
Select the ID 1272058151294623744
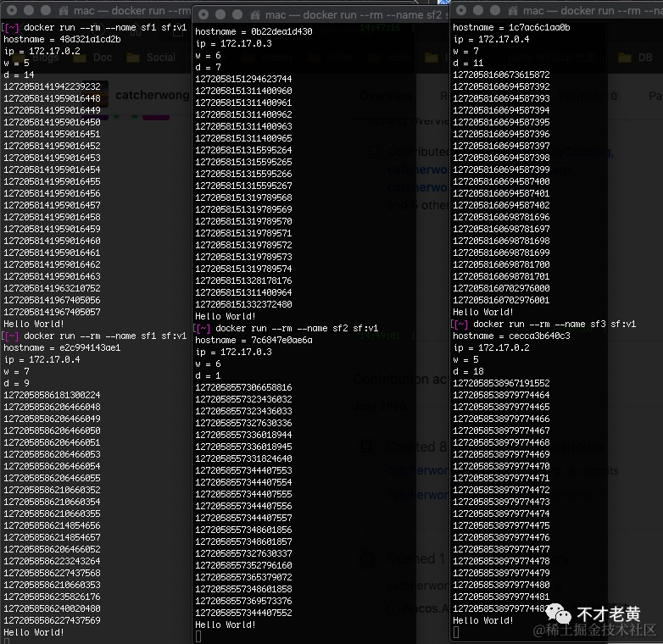point(243,79)
